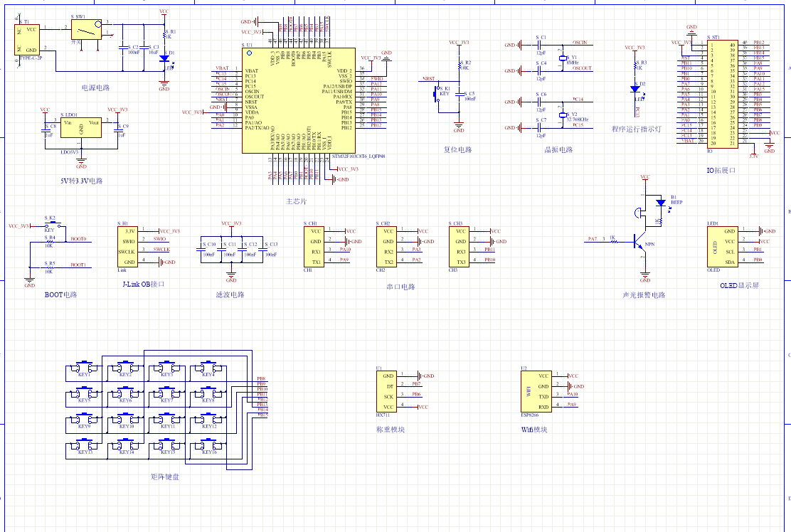Select the S_D2 LED indicator diode
This screenshot has width=791, height=532.
[x=635, y=89]
